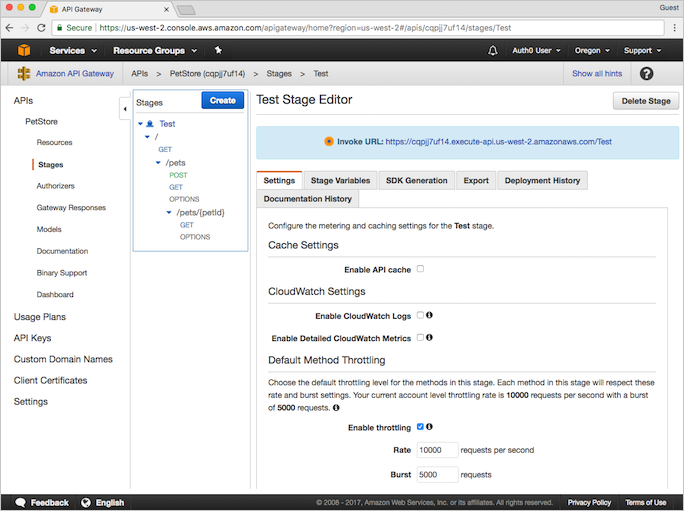Image resolution: width=684 pixels, height=511 pixels.
Task: Open the Services dropdown
Action: [x=73, y=51]
